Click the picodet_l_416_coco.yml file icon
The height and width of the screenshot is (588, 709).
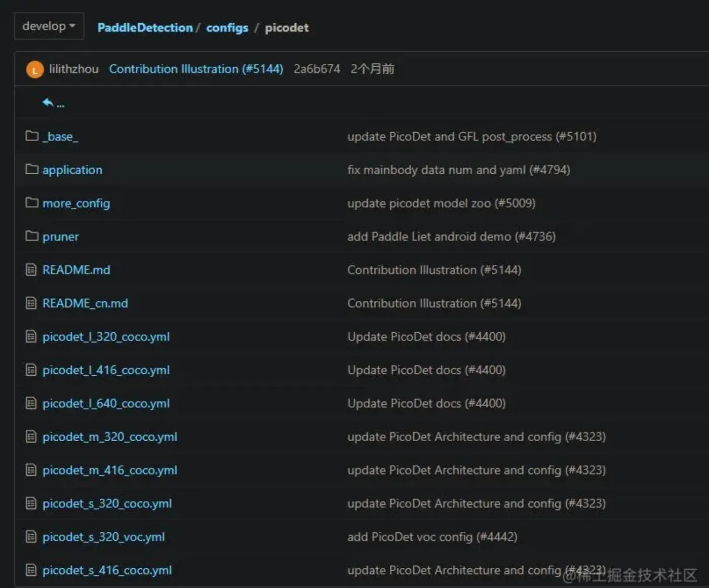(x=31, y=370)
